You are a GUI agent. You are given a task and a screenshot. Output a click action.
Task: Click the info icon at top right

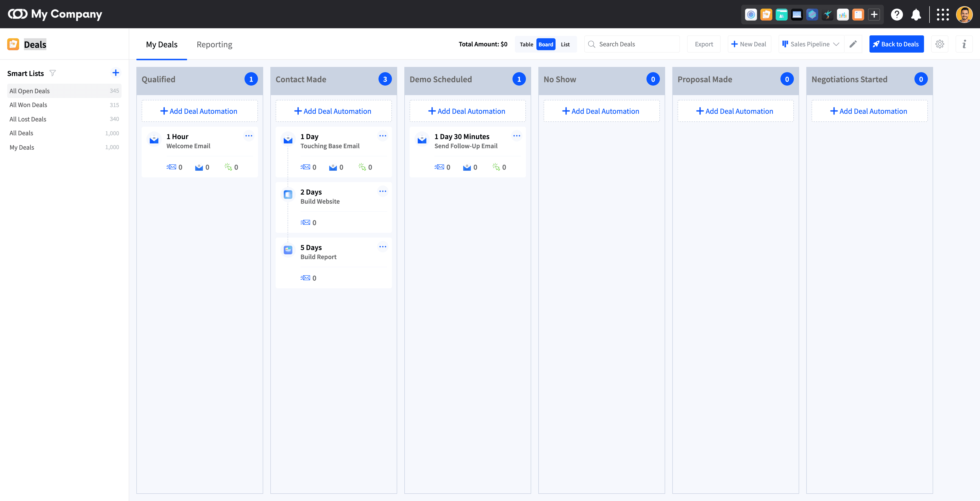pyautogui.click(x=964, y=44)
